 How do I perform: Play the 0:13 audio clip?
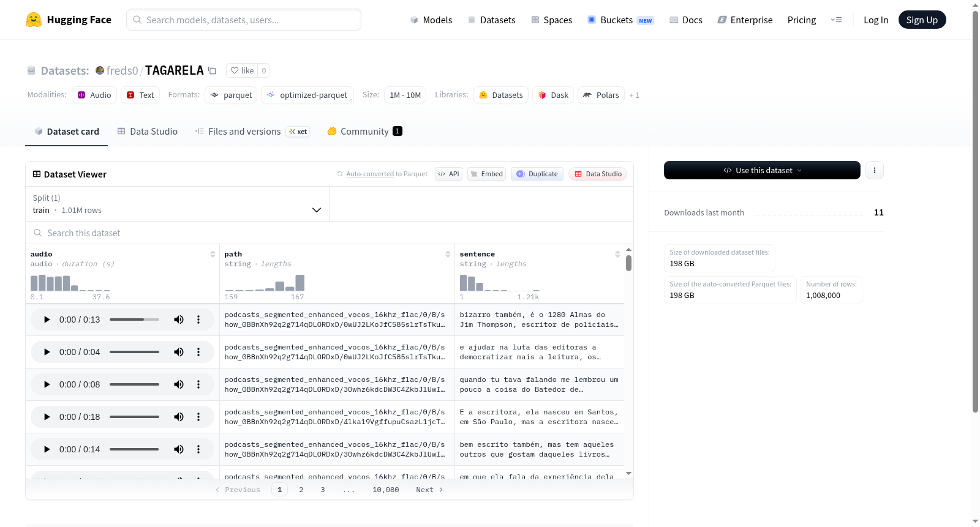click(47, 320)
